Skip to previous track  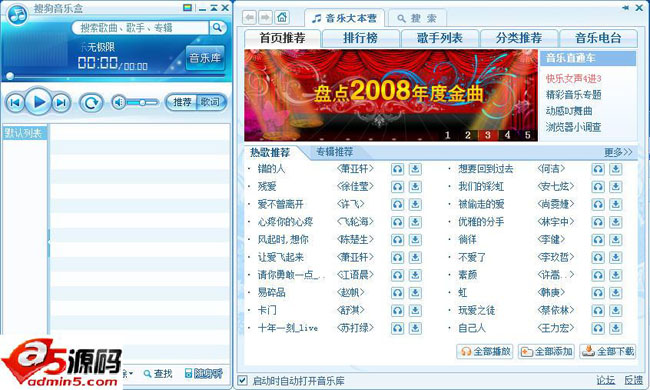[x=15, y=102]
